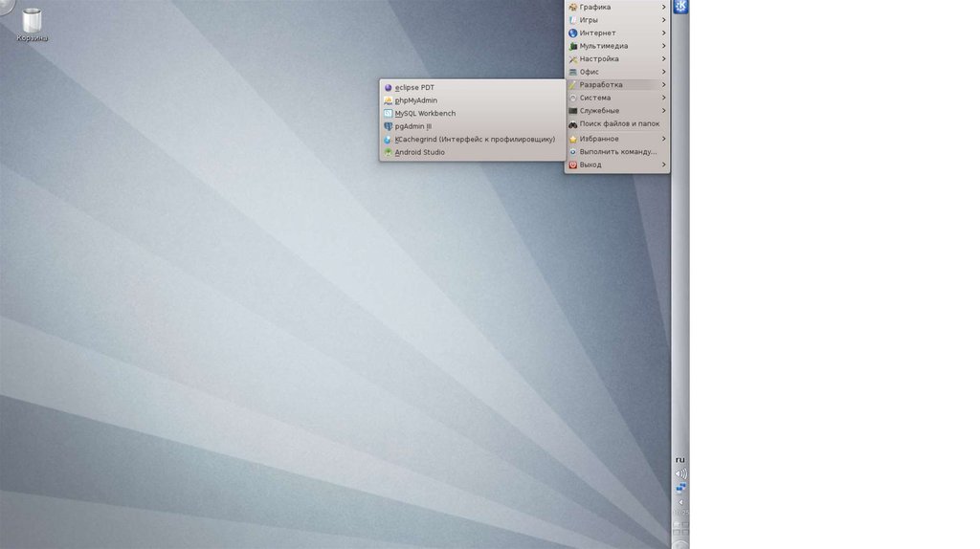Open the network status tray icon

[680, 488]
